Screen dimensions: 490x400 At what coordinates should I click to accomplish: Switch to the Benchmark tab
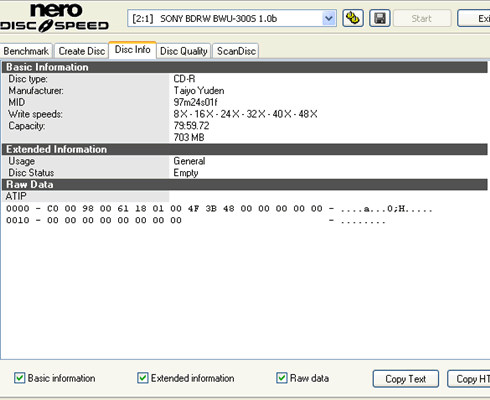(26, 51)
